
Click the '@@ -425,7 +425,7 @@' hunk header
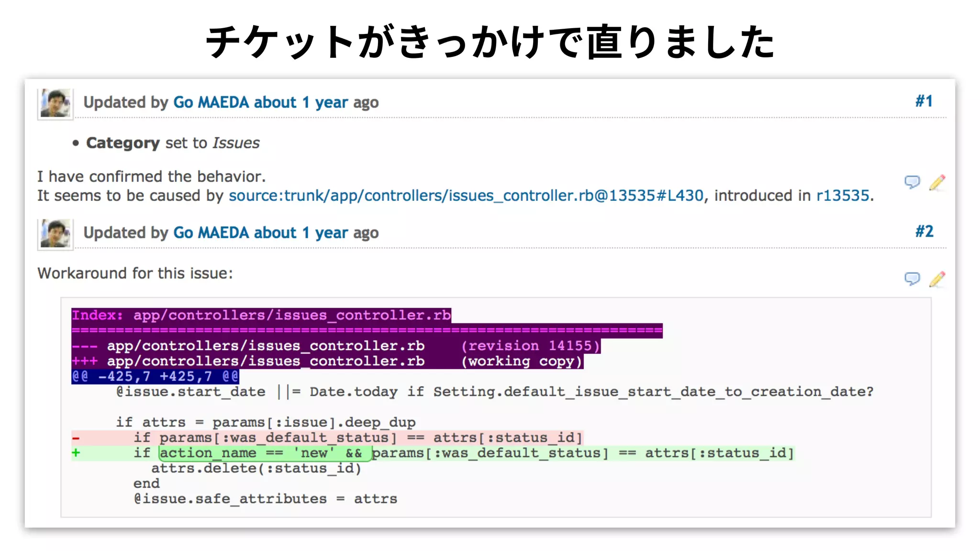(155, 376)
